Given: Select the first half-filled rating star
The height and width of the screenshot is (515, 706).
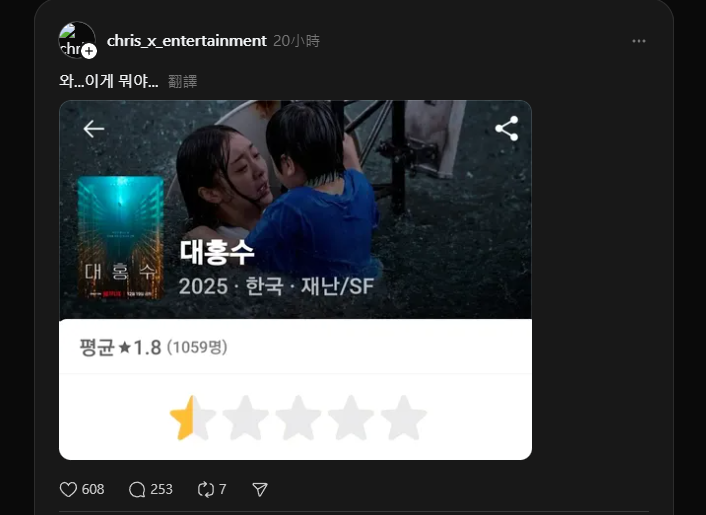Looking at the screenshot, I should [192, 418].
